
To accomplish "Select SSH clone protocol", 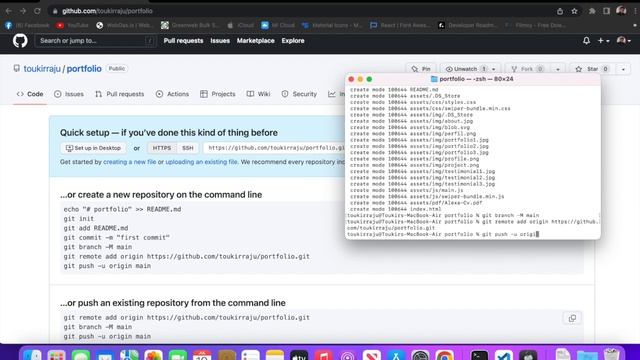I will [187, 148].
